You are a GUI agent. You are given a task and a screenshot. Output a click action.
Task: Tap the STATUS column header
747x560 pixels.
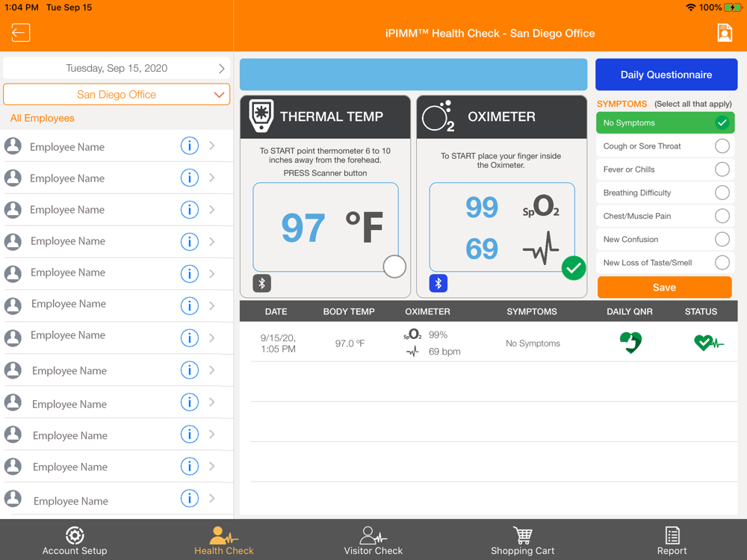701,311
